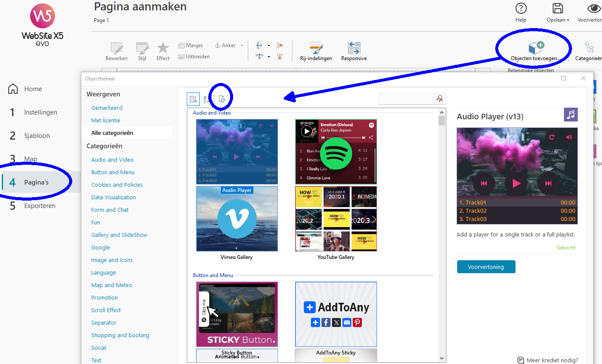Click the Opslaan save icon
The width and height of the screenshot is (602, 364).
557,9
